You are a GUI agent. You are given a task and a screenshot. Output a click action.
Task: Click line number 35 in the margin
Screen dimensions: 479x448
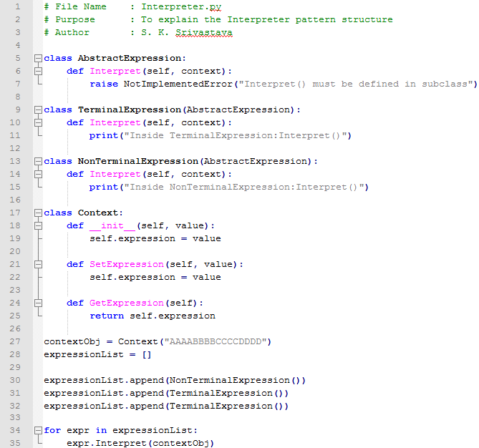[15, 443]
